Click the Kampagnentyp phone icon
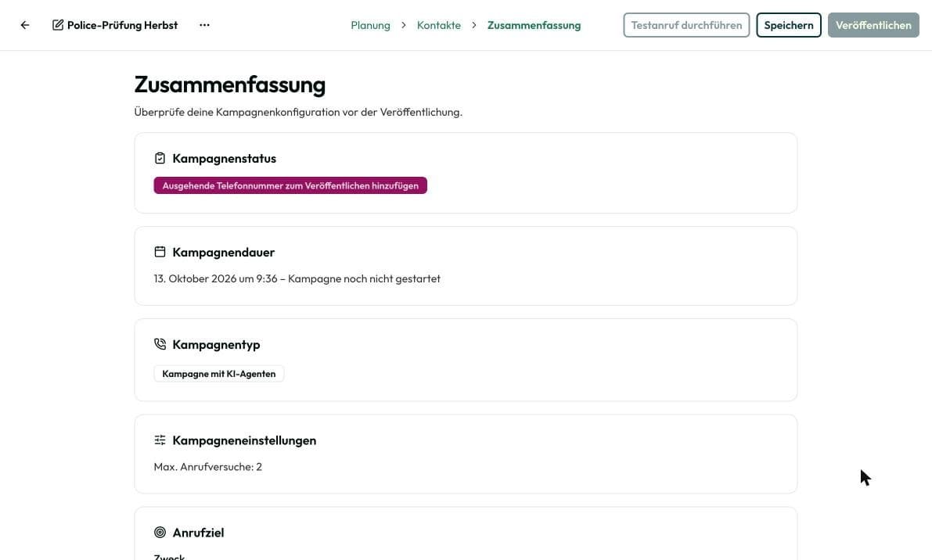The height and width of the screenshot is (560, 932). (x=160, y=344)
